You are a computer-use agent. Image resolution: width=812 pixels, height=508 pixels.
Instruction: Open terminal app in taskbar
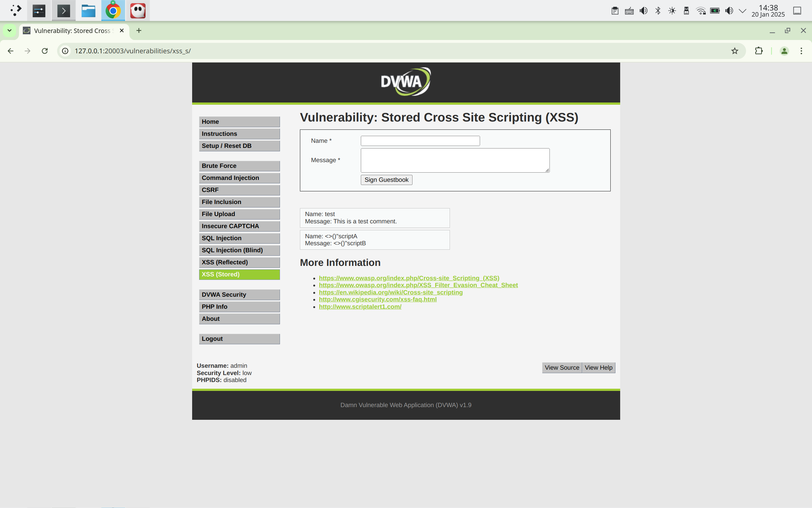point(63,11)
